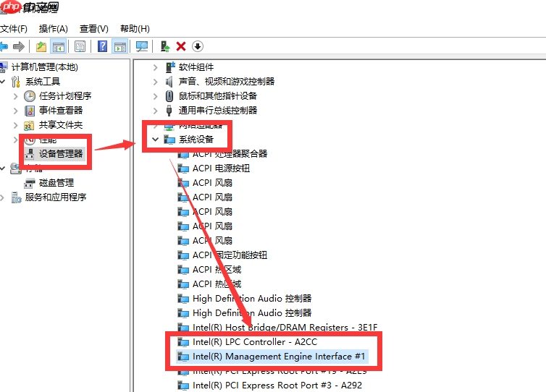Open the 帮助(H) menu
The image size is (546, 392).
(135, 28)
